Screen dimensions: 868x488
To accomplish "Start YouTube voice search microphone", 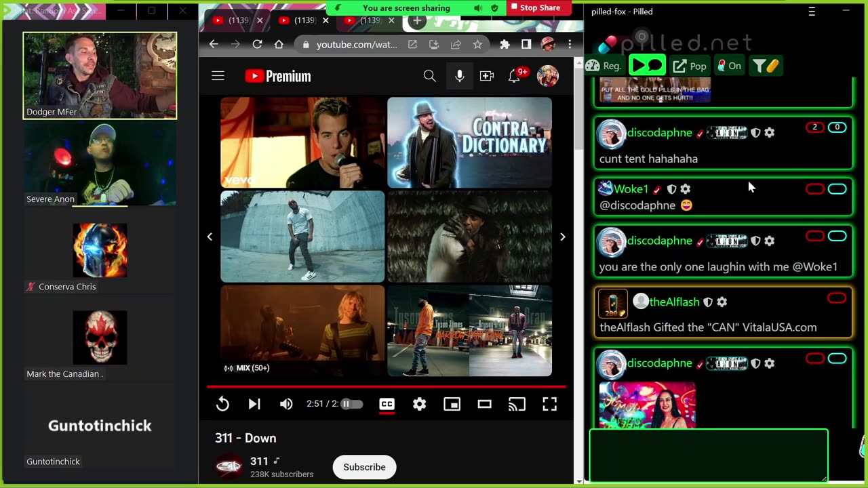I will 460,76.
